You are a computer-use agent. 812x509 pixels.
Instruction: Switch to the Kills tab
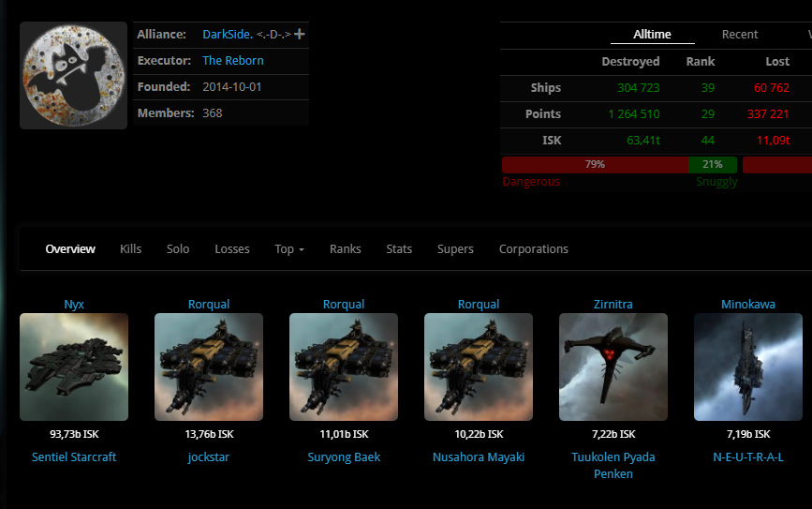(131, 249)
